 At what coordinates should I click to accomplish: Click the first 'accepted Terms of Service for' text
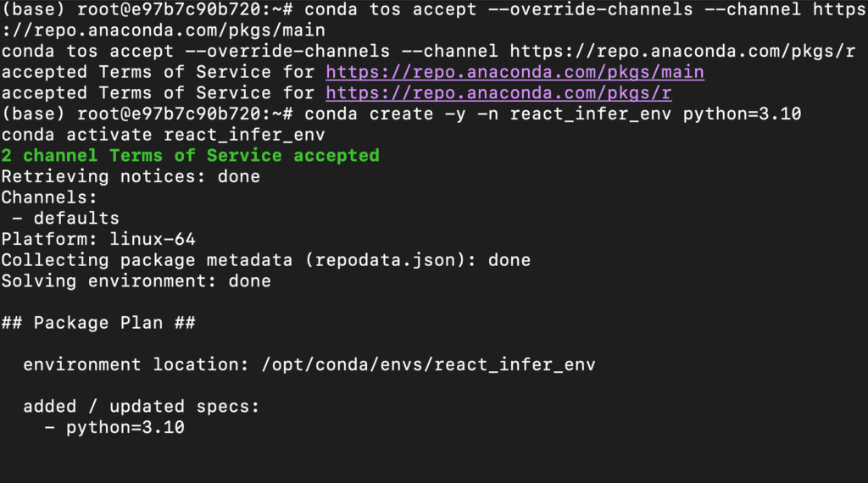click(x=158, y=72)
